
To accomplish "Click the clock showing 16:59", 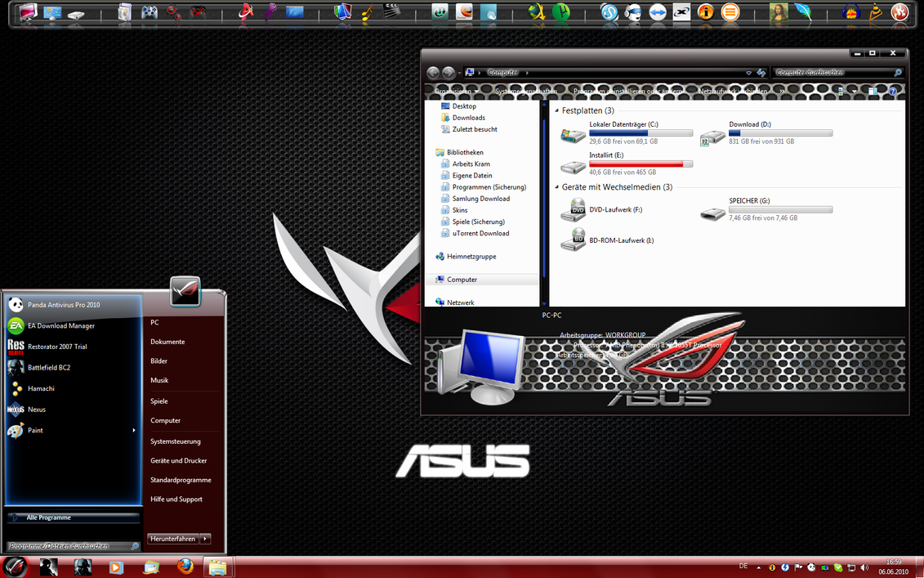I will click(893, 562).
